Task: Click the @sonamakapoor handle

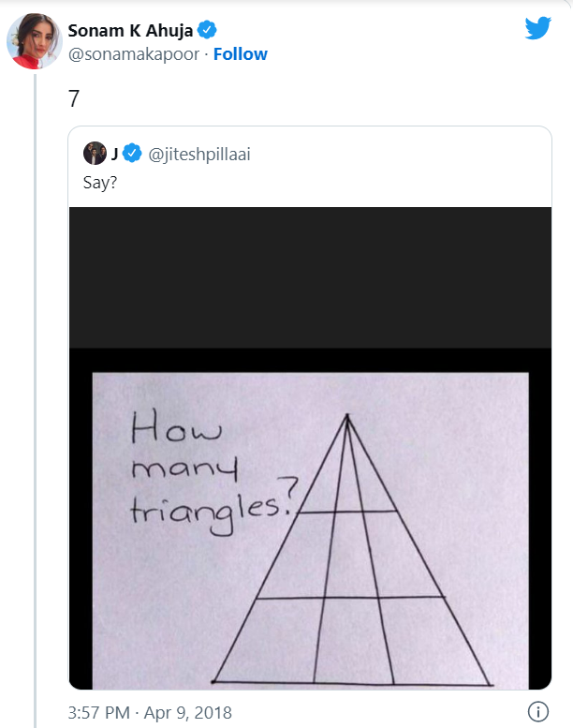Action: click(135, 53)
